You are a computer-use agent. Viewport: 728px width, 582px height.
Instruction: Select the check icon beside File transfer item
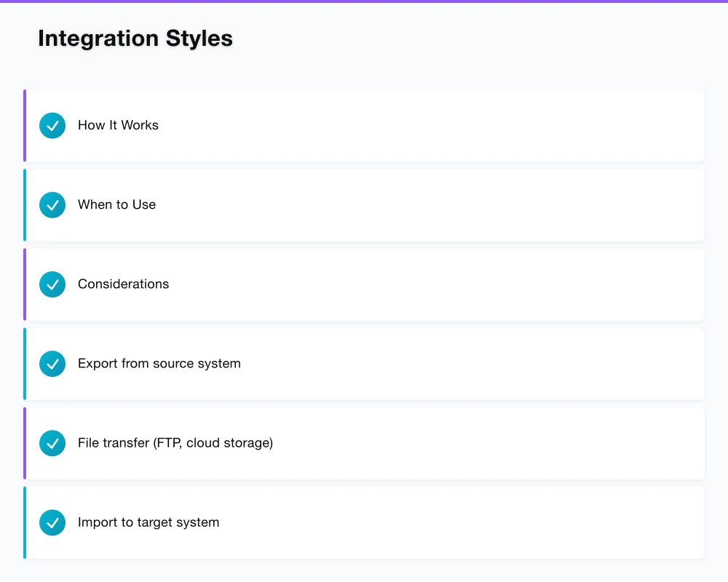pos(52,443)
